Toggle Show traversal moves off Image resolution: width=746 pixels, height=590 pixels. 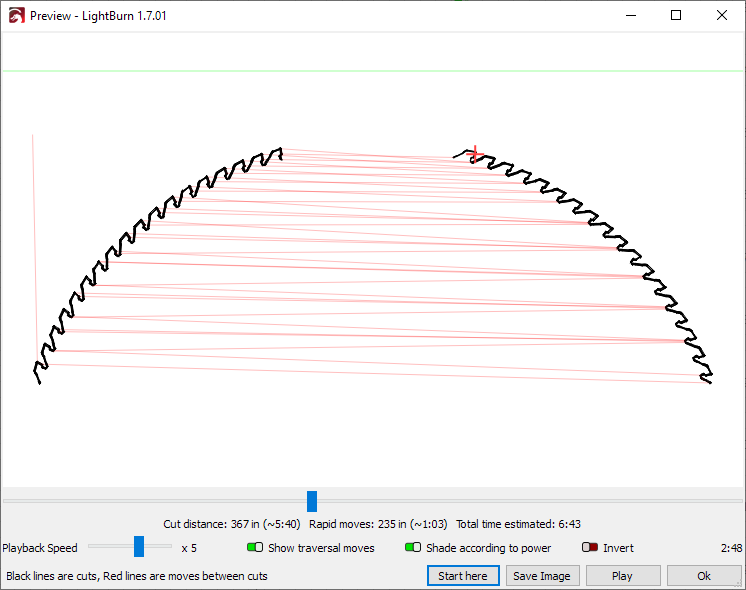(x=255, y=548)
